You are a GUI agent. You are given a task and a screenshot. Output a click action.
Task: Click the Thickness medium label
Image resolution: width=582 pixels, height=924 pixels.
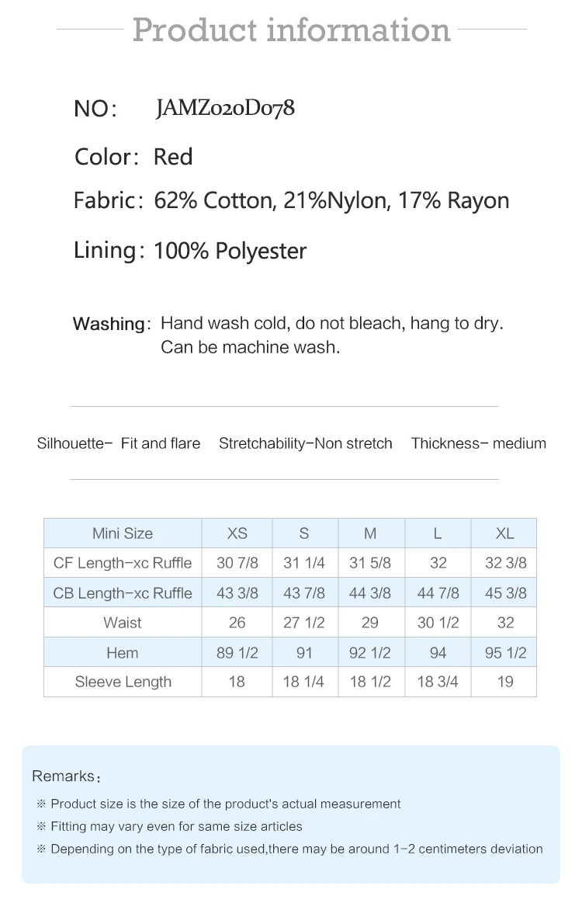(x=478, y=443)
